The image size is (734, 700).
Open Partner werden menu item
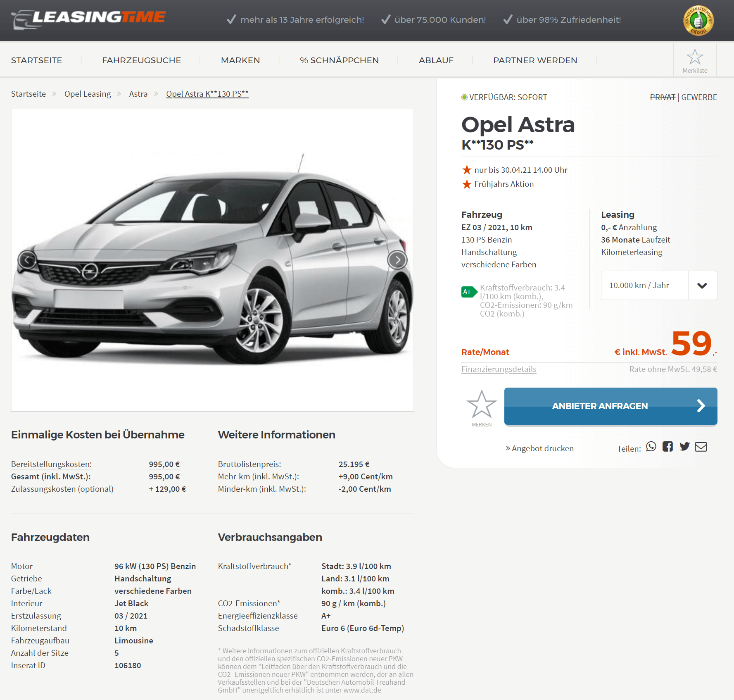535,60
